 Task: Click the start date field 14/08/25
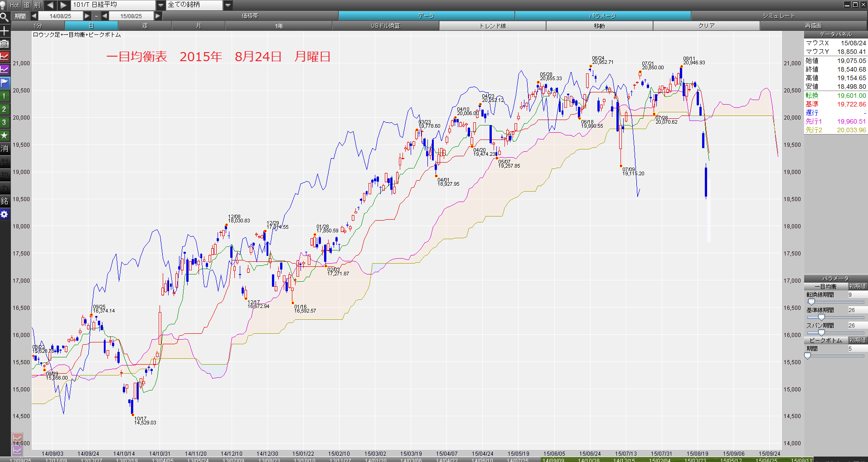[x=61, y=16]
